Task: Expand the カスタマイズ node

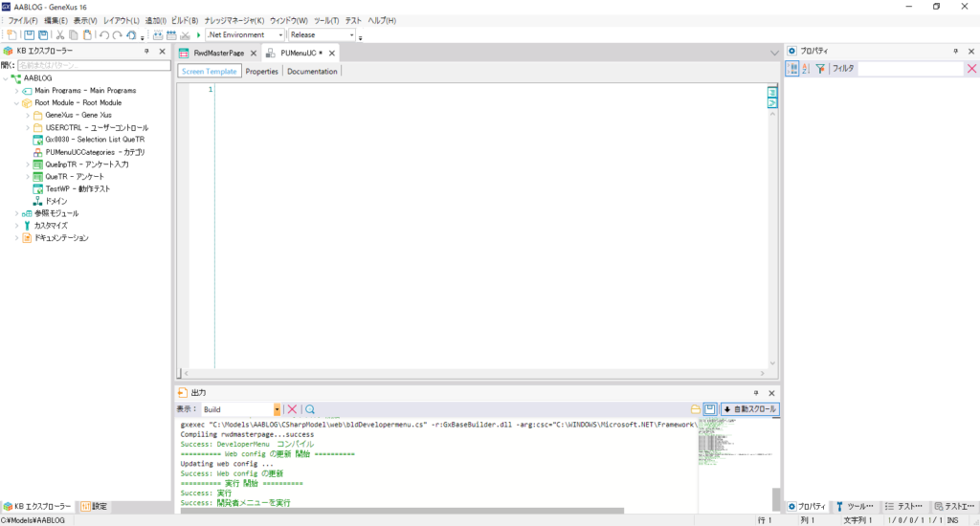Action: tap(17, 226)
